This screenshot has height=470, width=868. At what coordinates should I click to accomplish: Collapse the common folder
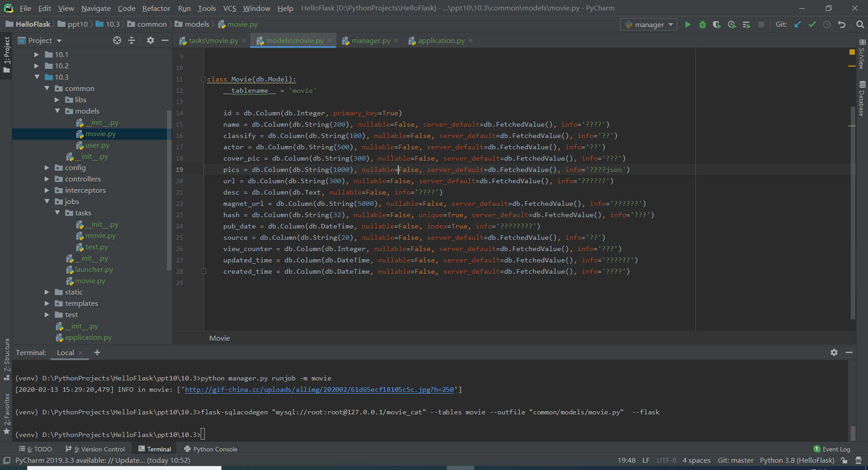click(x=47, y=89)
